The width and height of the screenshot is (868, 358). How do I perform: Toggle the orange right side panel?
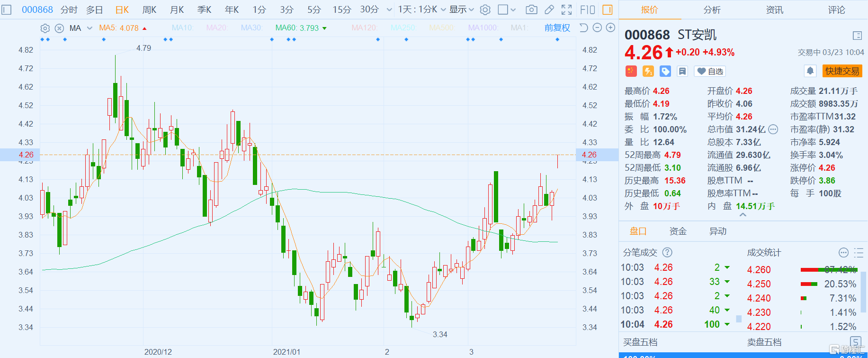pos(608,9)
